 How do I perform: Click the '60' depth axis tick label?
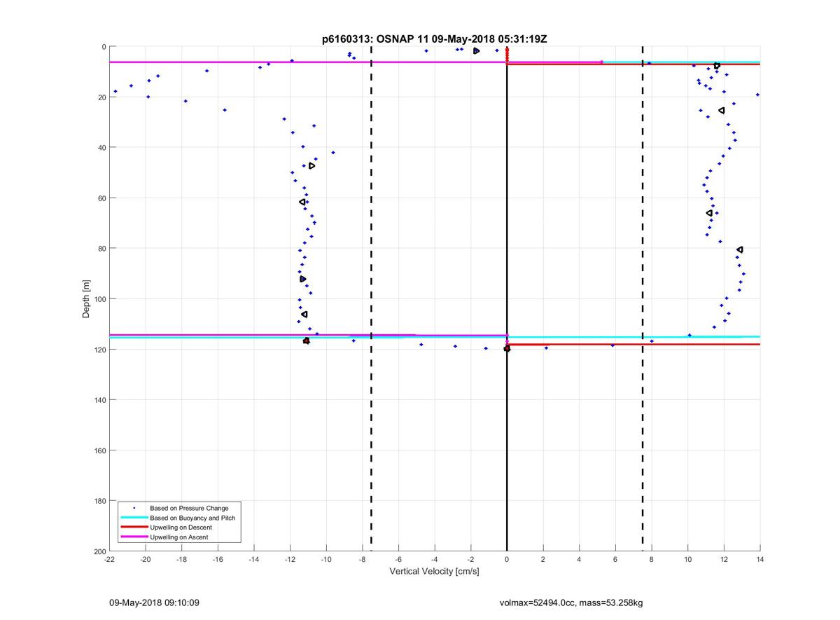(x=101, y=198)
